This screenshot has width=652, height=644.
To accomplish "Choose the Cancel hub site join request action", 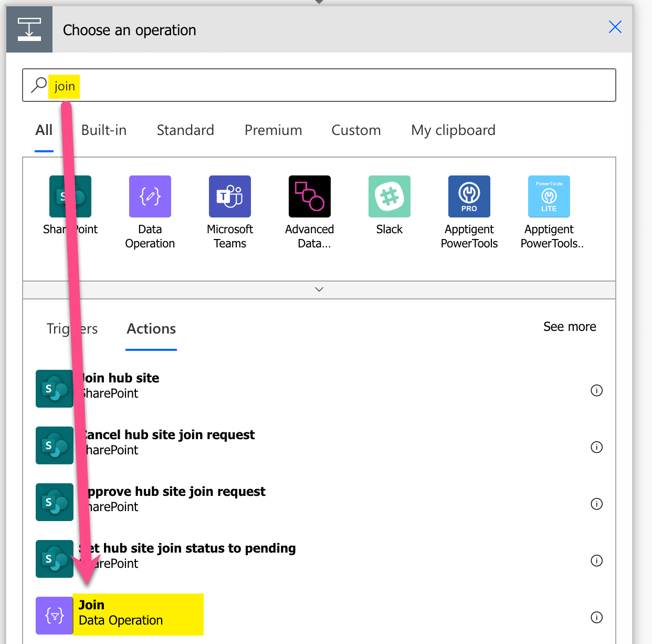I will (167, 441).
